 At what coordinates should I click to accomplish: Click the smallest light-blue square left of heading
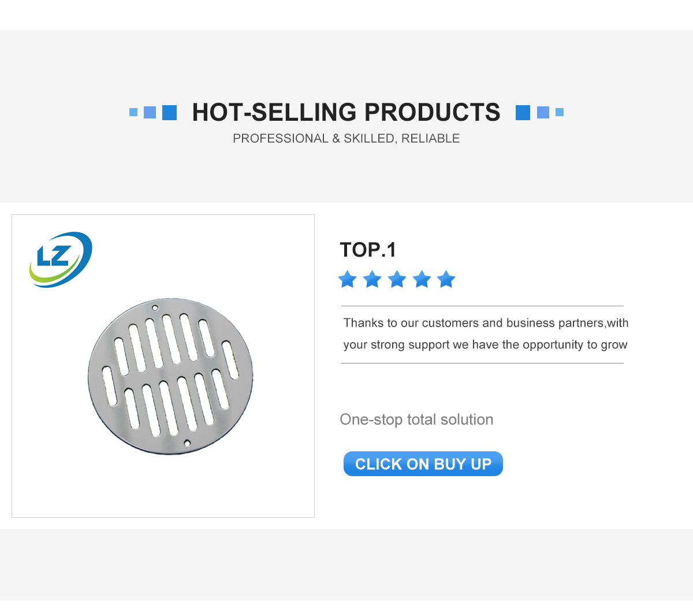tap(133, 112)
